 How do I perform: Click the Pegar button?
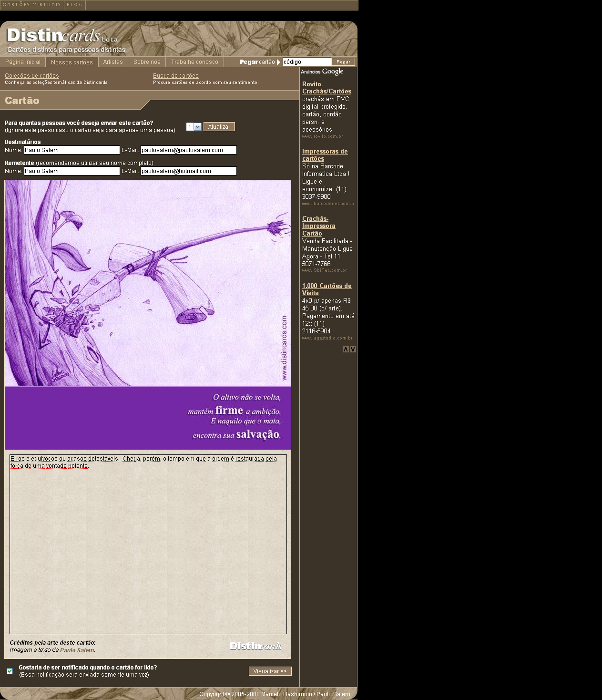(x=343, y=62)
